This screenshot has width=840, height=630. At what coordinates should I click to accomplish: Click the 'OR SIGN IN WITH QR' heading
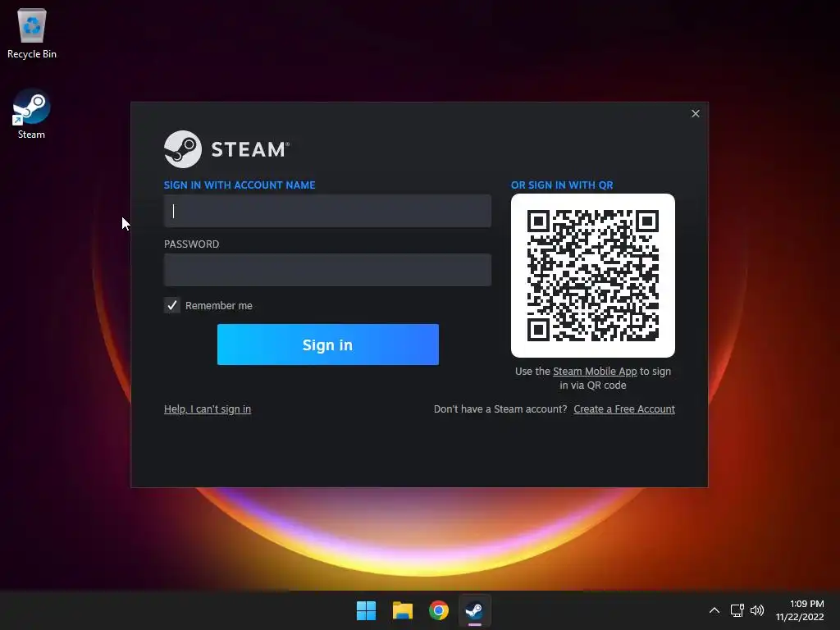562,185
